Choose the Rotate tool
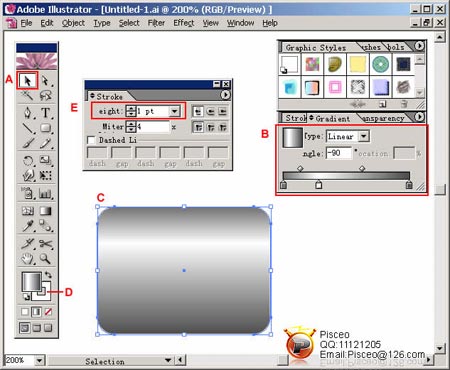Viewport: 450px width, 370px height. tap(27, 161)
